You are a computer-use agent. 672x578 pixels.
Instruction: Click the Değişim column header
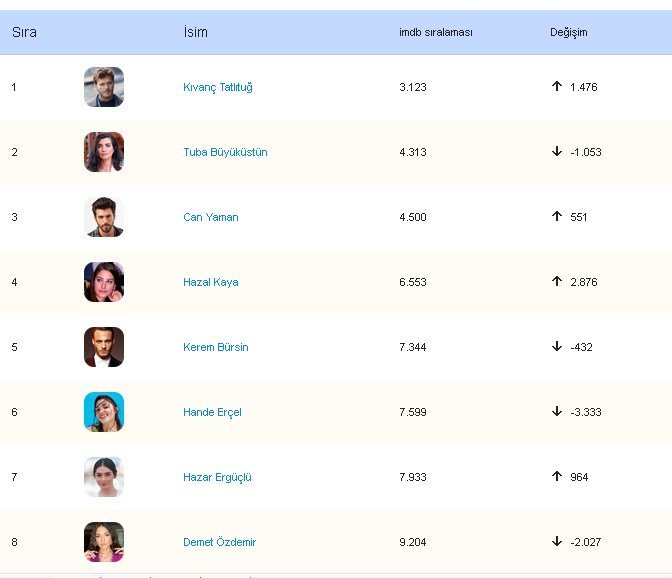[x=569, y=32]
